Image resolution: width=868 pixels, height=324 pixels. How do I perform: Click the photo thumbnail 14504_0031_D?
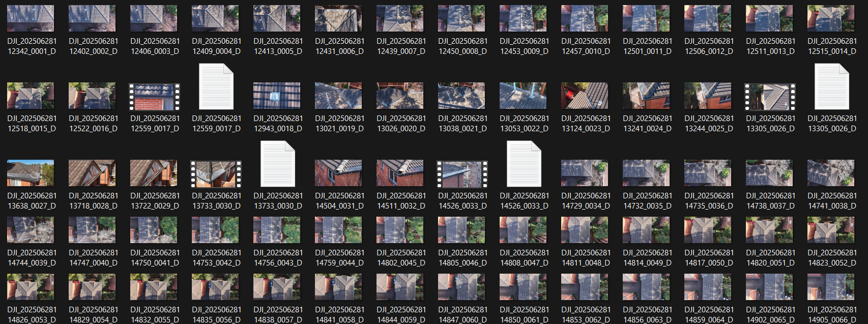[339, 173]
